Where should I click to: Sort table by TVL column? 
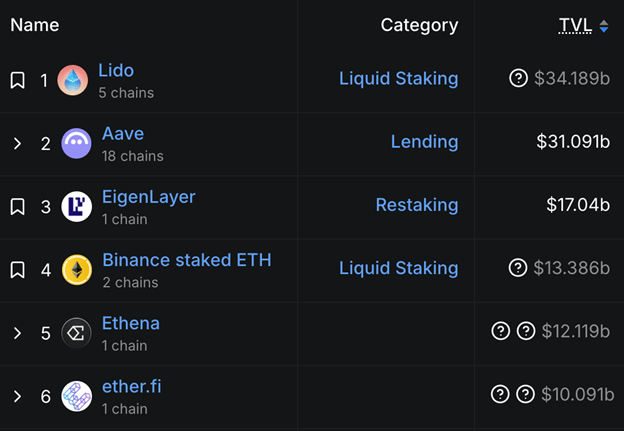tap(575, 25)
